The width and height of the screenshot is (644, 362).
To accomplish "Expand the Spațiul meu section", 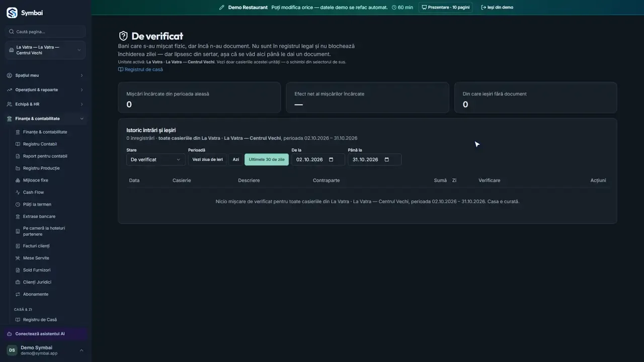I will 45,75.
